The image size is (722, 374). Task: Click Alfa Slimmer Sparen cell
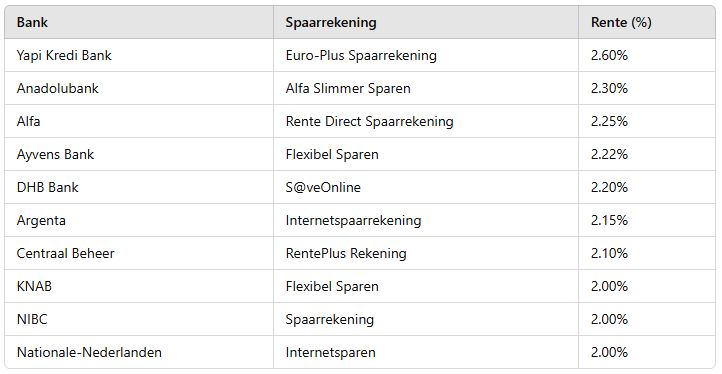[426, 88]
